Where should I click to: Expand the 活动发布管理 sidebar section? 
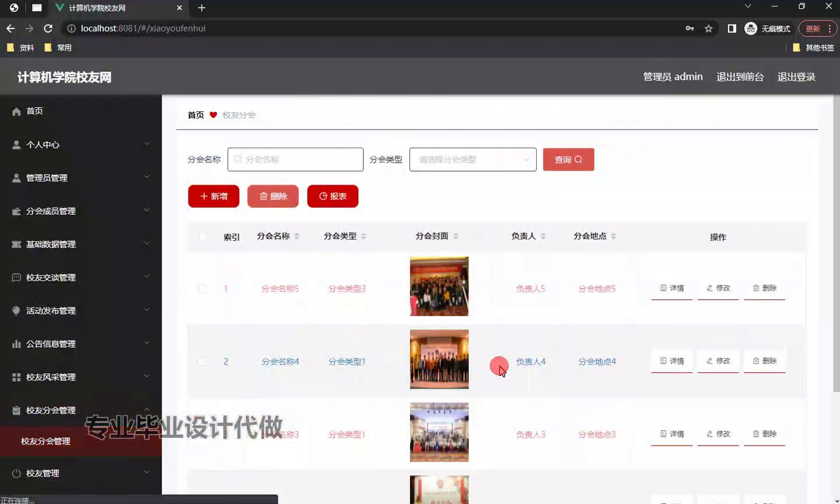pyautogui.click(x=80, y=311)
